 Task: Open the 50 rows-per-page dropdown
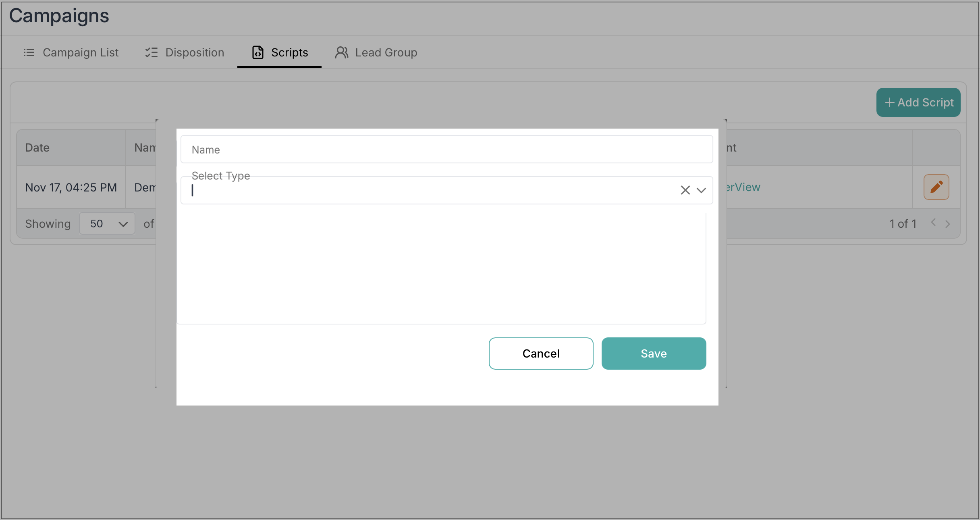coord(107,224)
